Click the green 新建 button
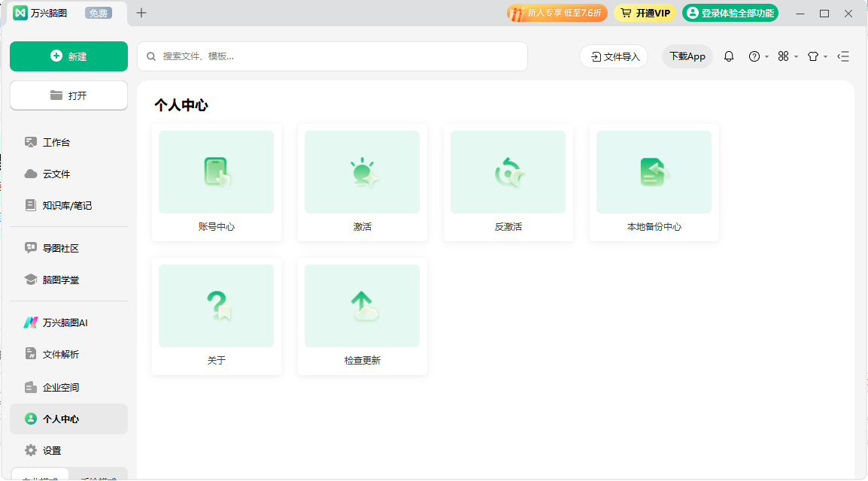This screenshot has height=481, width=868. pos(68,56)
